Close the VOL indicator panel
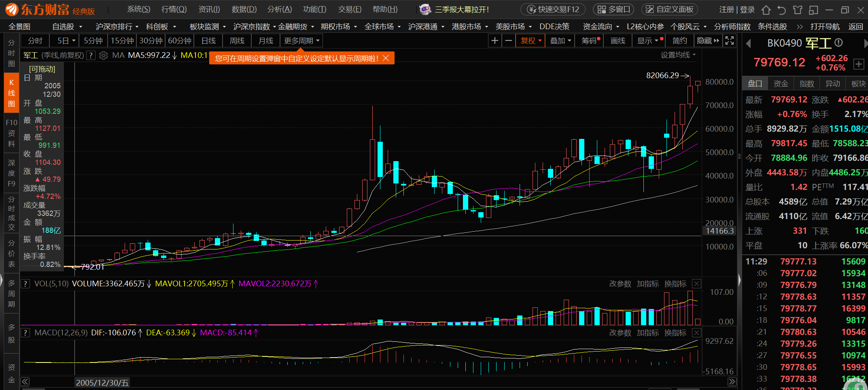Viewport: 868px width, 390px height. (x=696, y=284)
